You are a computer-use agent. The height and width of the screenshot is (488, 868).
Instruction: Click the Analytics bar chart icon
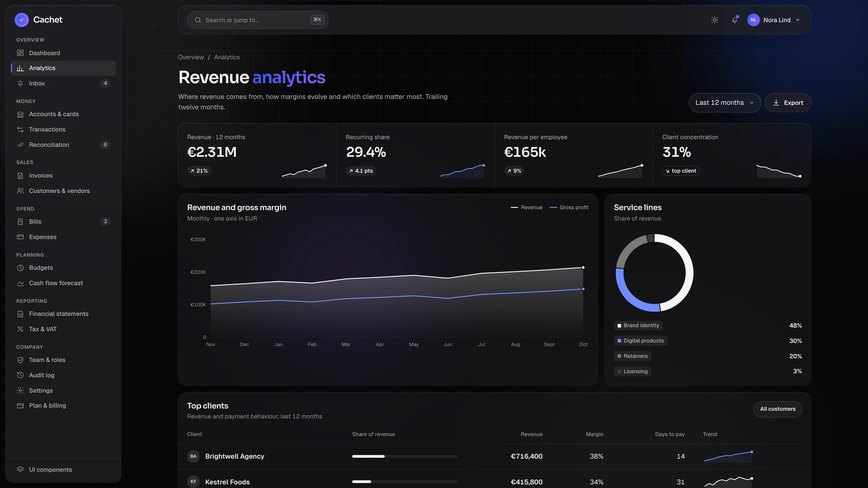click(x=20, y=68)
